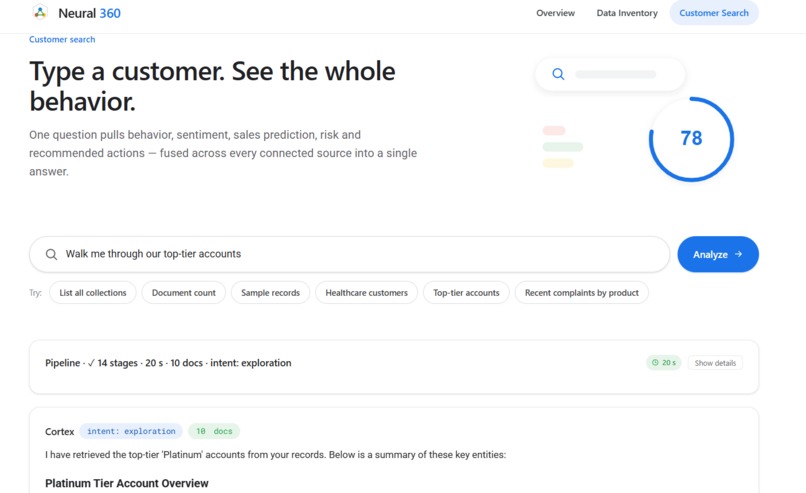Switch to the Data Inventory tab
The height and width of the screenshot is (493, 806).
[x=627, y=13]
